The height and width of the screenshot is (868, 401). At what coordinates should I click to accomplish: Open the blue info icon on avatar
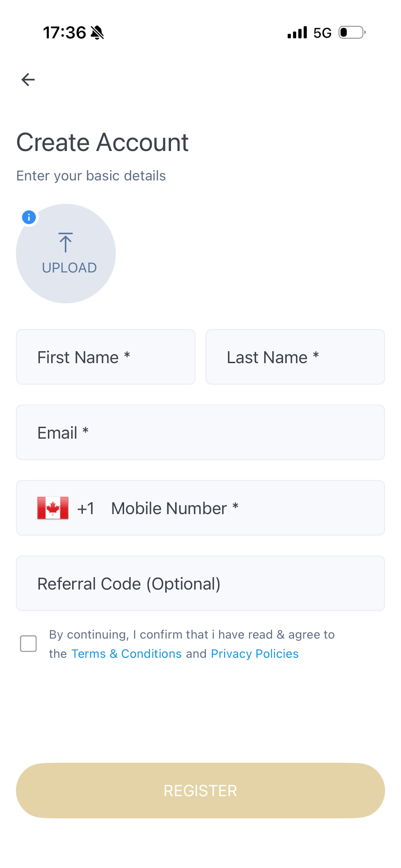tap(29, 217)
